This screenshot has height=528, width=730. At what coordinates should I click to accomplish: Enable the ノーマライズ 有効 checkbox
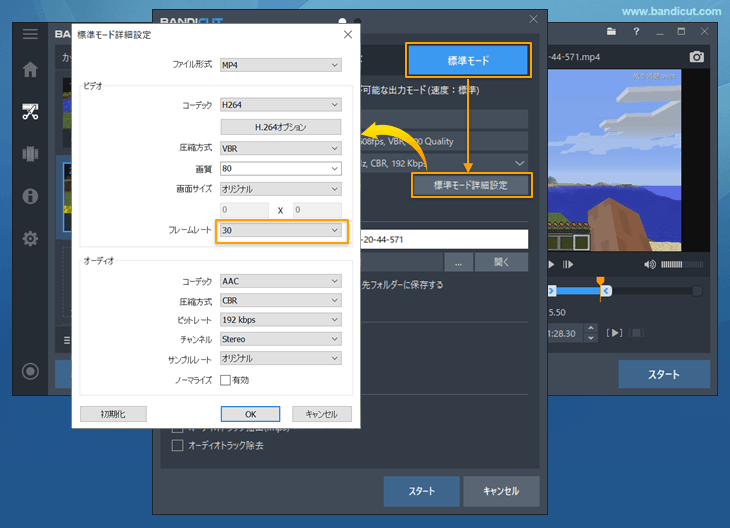pyautogui.click(x=226, y=380)
